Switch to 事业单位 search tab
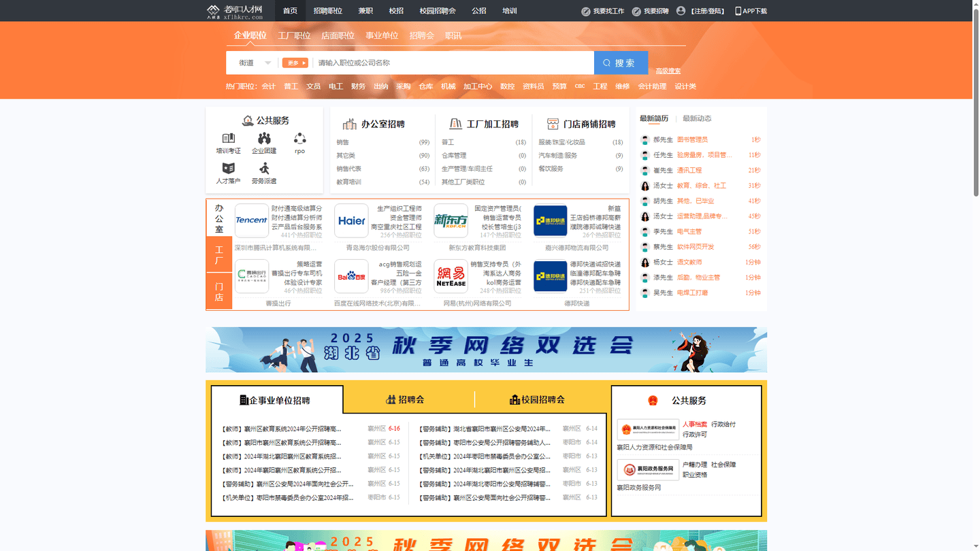The image size is (980, 551). [382, 35]
